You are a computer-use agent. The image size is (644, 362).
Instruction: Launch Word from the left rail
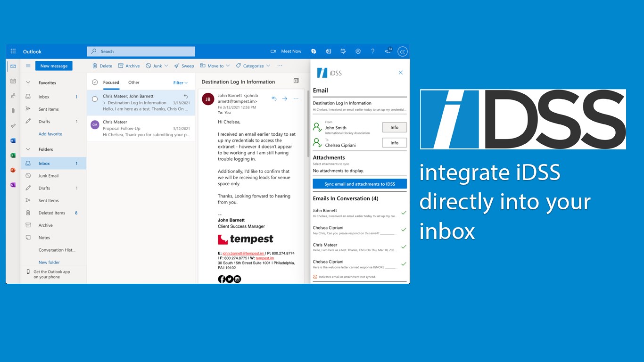[13, 140]
